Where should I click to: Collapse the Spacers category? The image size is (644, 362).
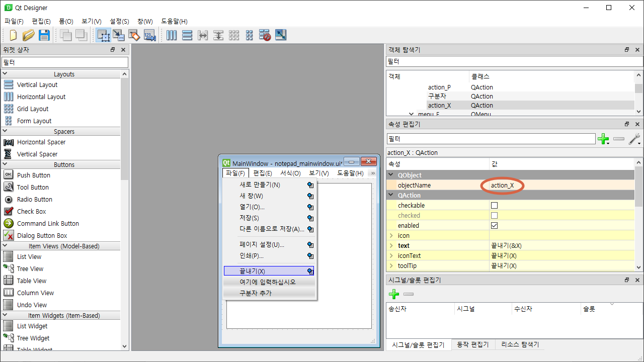tap(5, 131)
